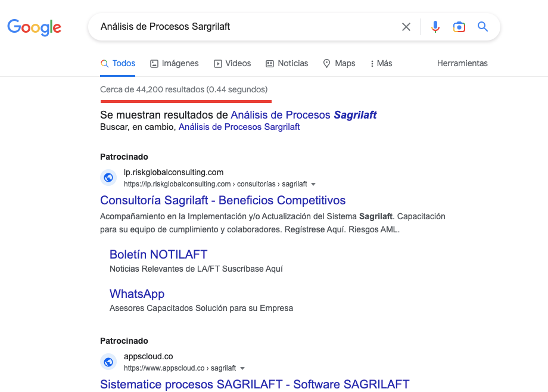Click inside the search text field
This screenshot has height=392, width=548.
[245, 27]
